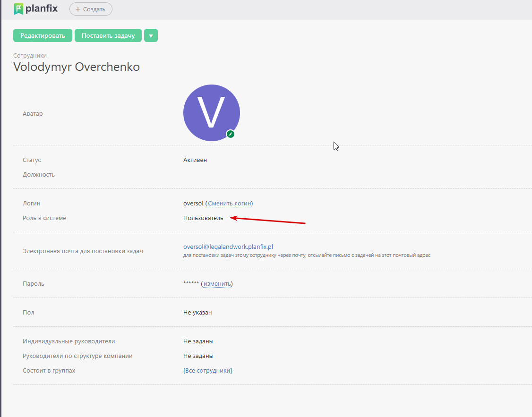532x417 pixels.
Task: Open the Создать button
Action: 91,9
